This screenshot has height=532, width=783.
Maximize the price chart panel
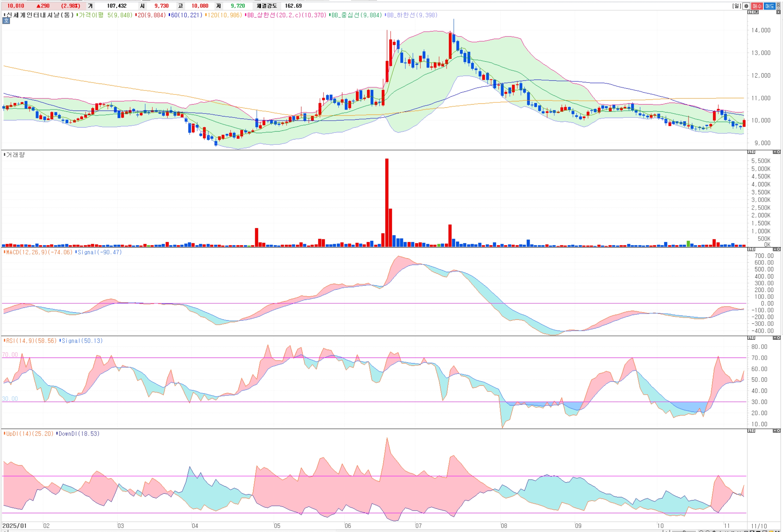point(778,12)
